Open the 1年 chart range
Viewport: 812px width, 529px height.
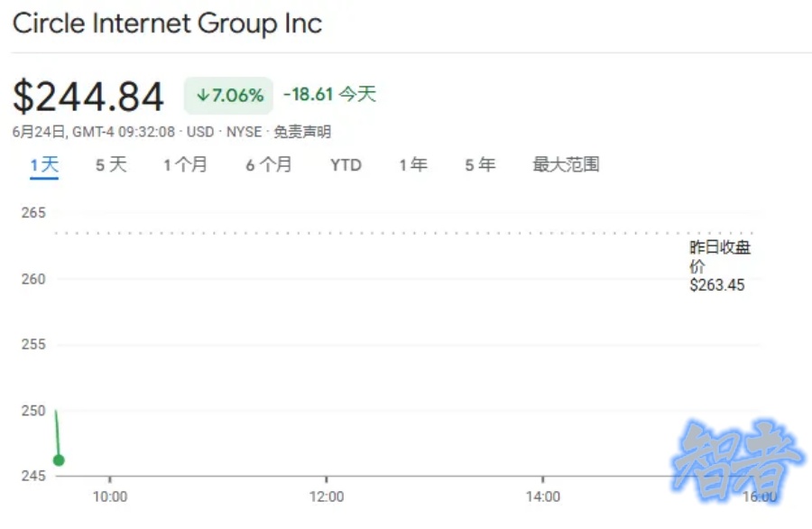413,164
